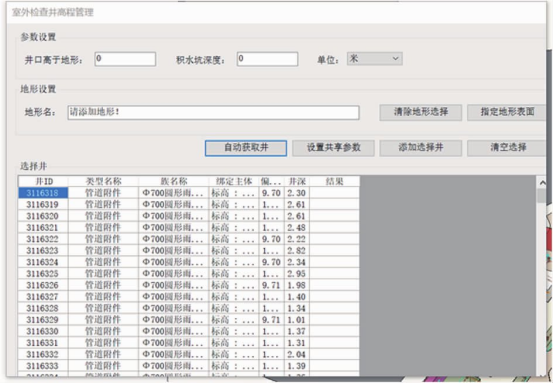553x384 pixels.
Task: Click the 类型名称 column header
Action: (x=103, y=181)
